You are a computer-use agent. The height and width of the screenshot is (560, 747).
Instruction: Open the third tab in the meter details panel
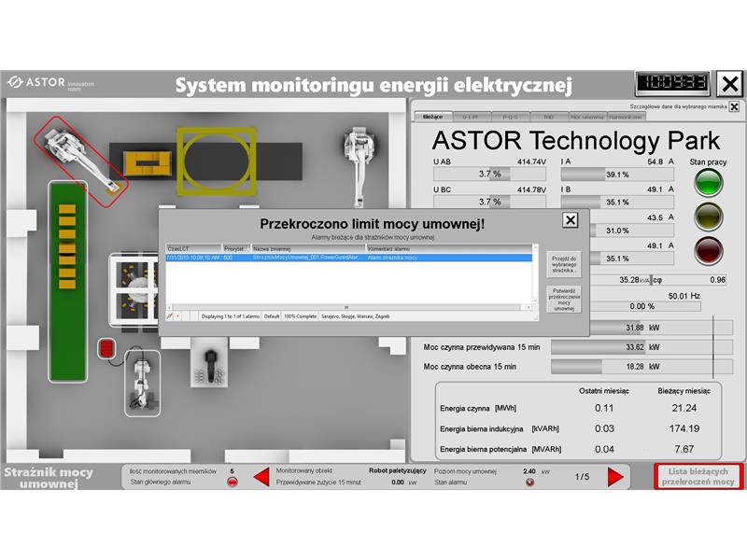[509, 117]
